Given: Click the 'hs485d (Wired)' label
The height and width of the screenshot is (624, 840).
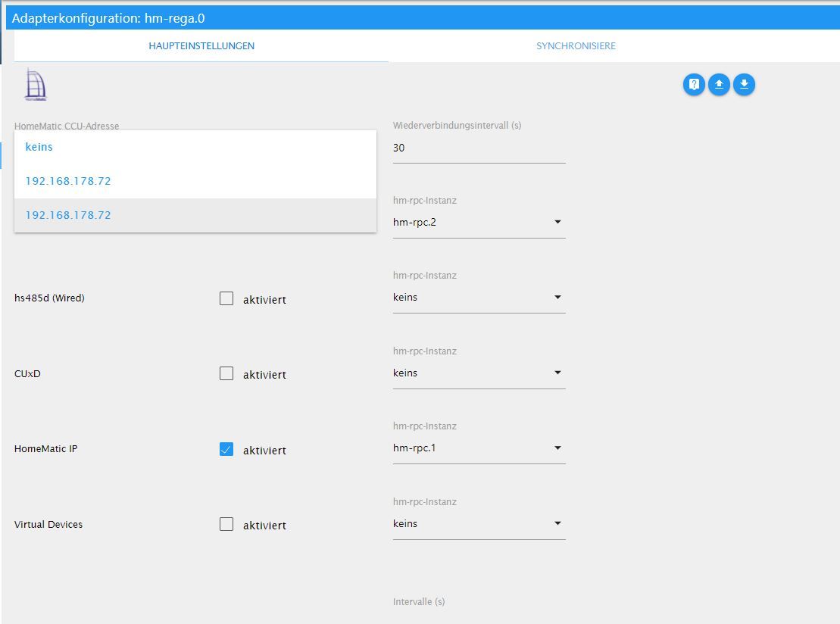Looking at the screenshot, I should click(x=49, y=298).
